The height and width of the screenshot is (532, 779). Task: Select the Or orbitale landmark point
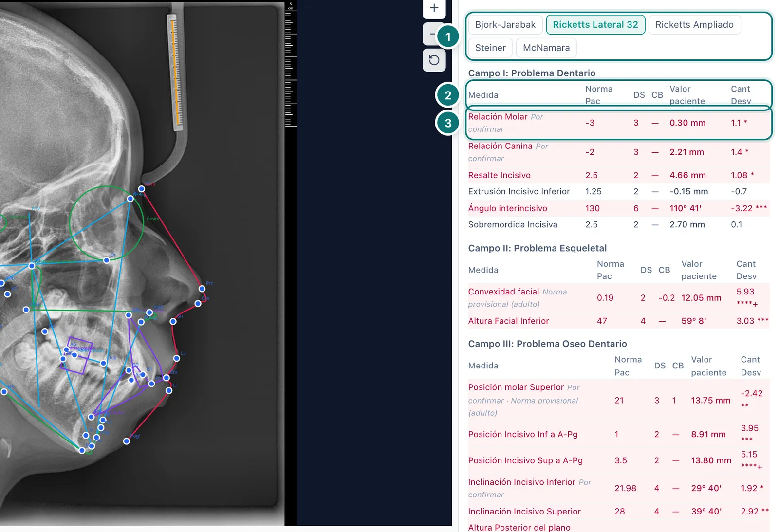pyautogui.click(x=107, y=260)
